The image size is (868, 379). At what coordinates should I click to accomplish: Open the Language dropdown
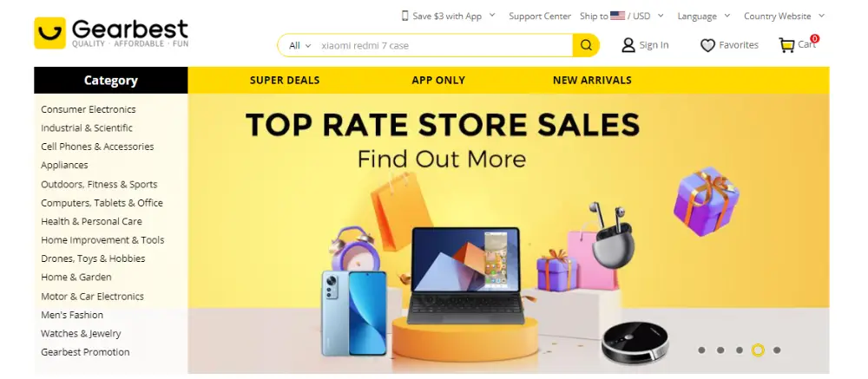coord(704,16)
